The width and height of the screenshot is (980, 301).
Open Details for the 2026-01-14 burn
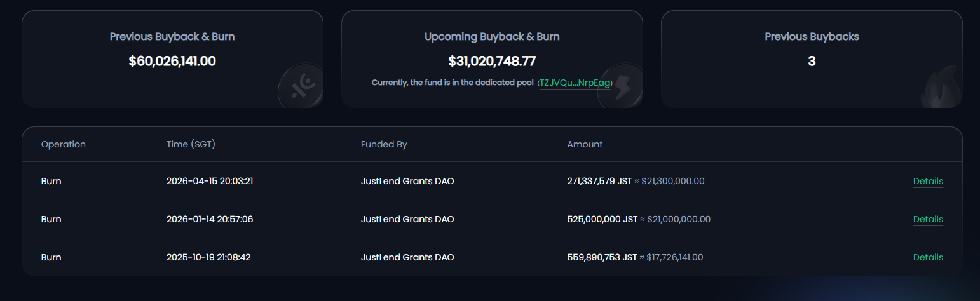[928, 219]
